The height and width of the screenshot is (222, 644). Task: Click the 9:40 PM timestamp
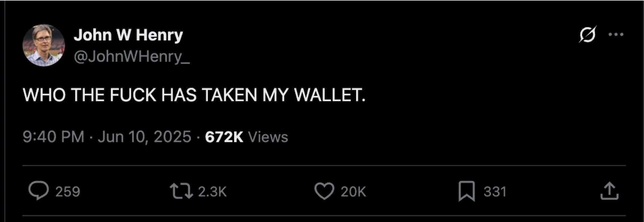click(x=53, y=137)
